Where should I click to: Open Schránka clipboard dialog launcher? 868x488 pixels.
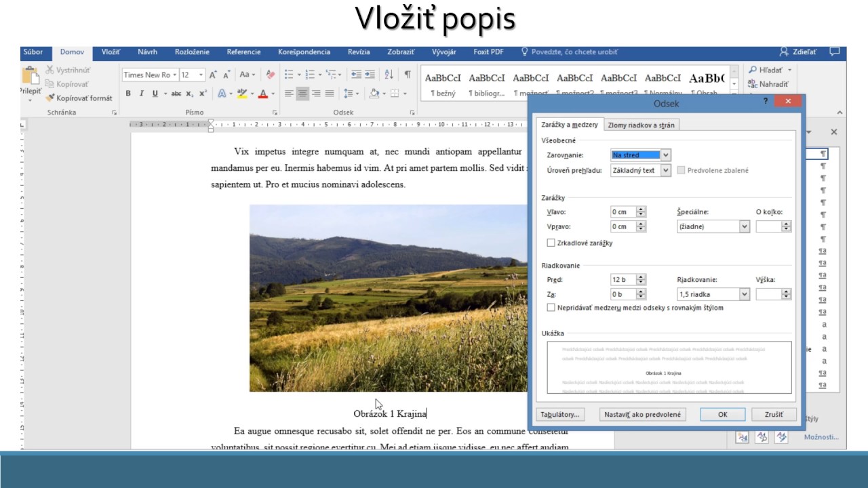[114, 113]
